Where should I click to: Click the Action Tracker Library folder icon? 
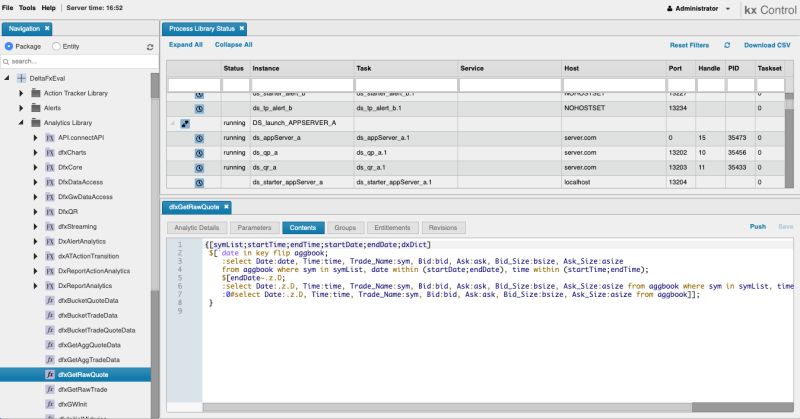click(36, 93)
